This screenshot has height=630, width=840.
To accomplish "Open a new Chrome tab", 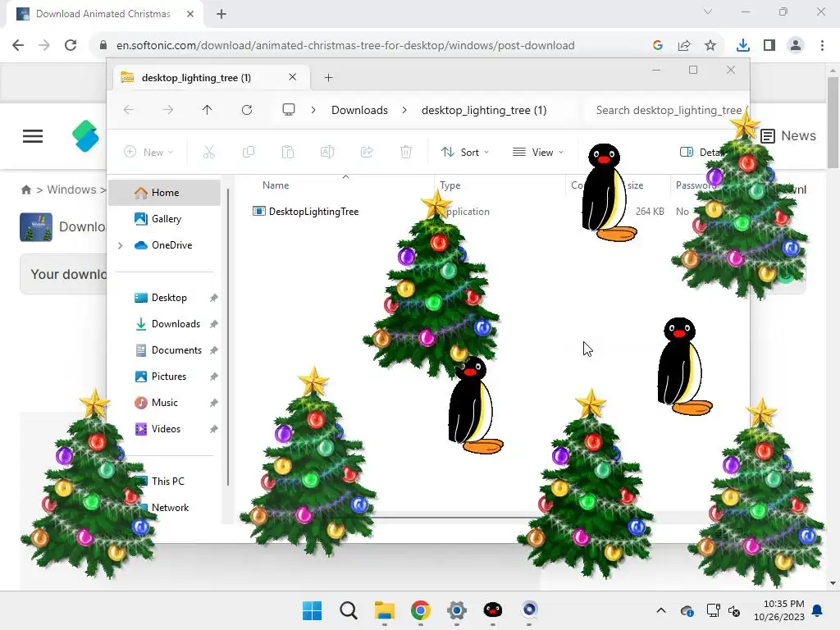I will pyautogui.click(x=221, y=14).
